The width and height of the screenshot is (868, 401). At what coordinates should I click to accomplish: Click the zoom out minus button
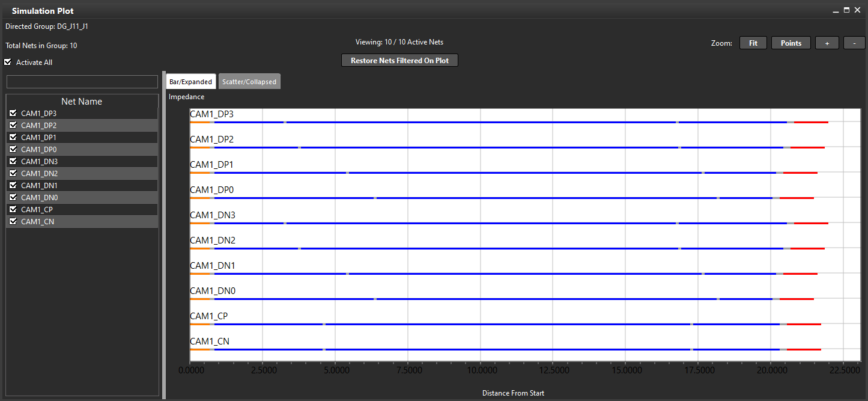(x=854, y=43)
